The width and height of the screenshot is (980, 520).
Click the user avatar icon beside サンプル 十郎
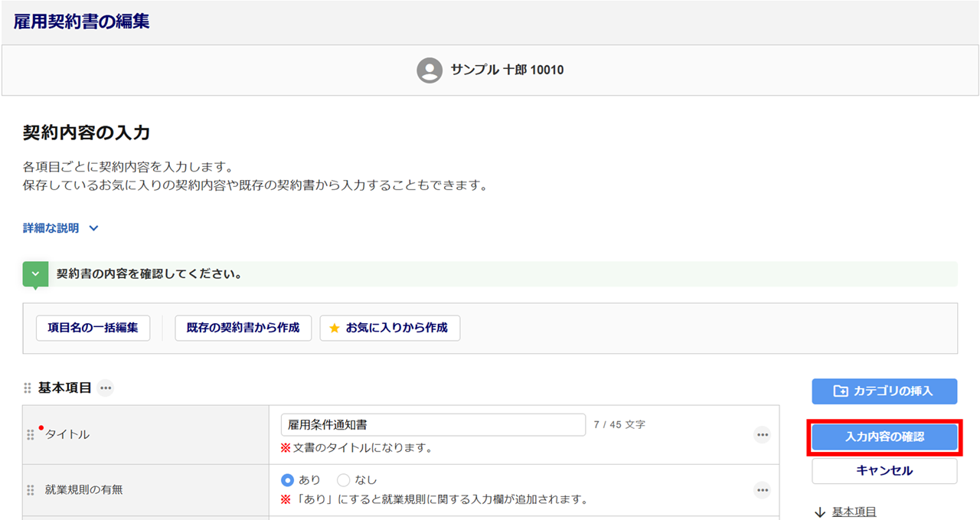(430, 70)
